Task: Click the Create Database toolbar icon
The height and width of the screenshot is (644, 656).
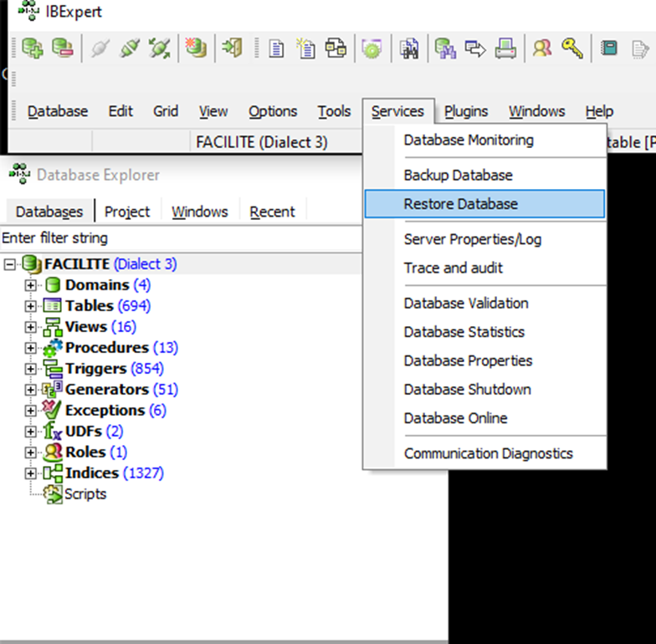Action: [x=195, y=49]
